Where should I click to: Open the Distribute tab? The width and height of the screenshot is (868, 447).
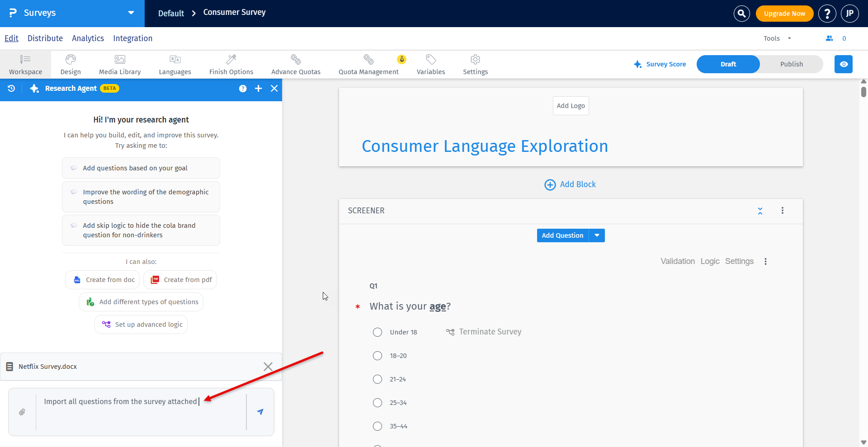point(45,38)
